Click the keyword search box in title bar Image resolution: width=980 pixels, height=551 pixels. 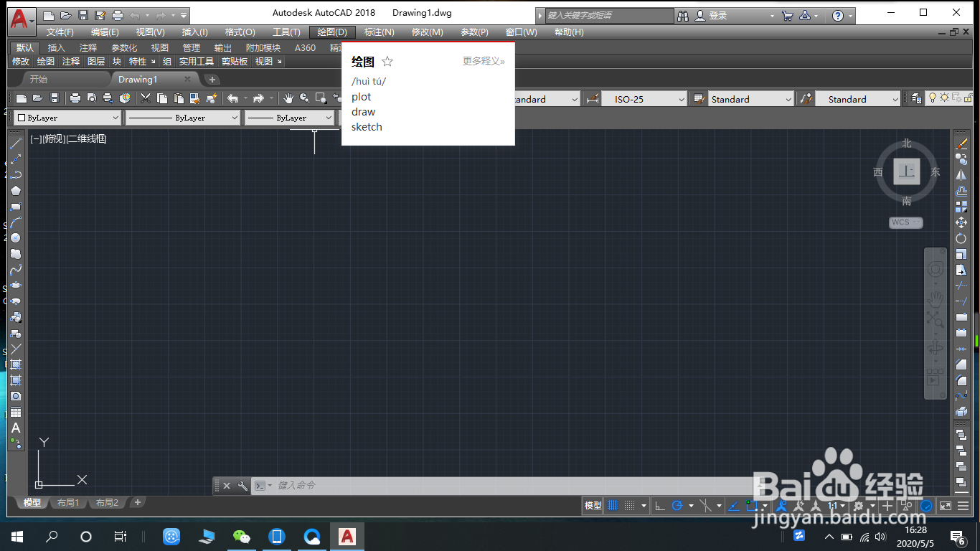coord(610,15)
